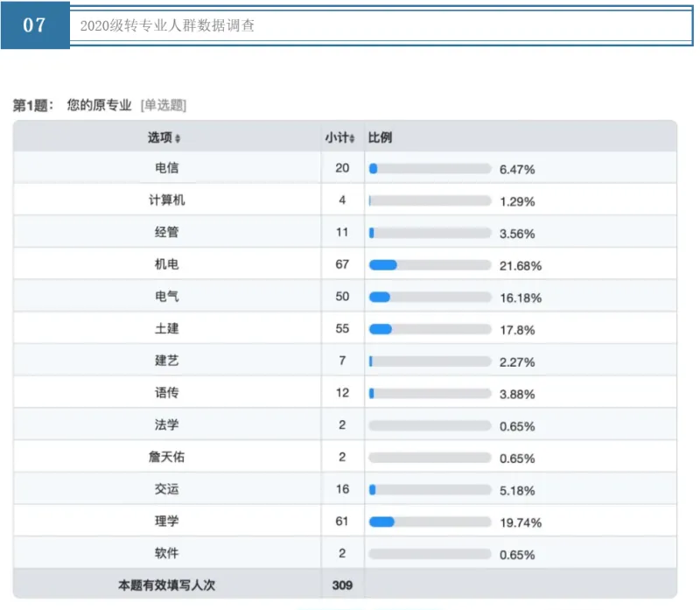Select the 2020级转专业人群数据调查 title
The width and height of the screenshot is (700, 610).
tap(169, 27)
